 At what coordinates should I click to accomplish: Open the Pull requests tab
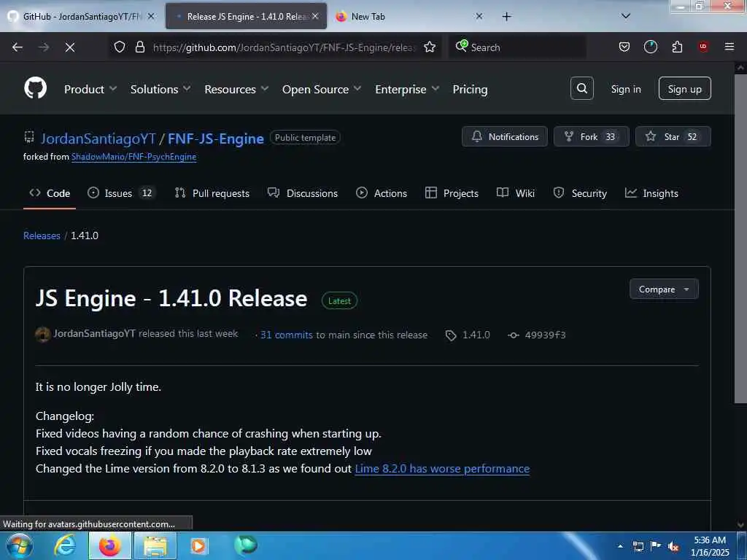coord(212,193)
